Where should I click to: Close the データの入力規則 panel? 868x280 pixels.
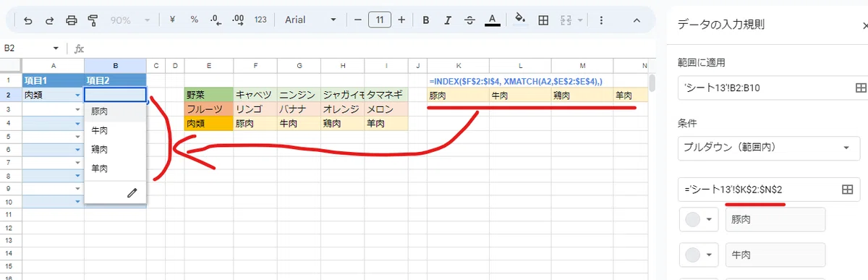[864, 25]
